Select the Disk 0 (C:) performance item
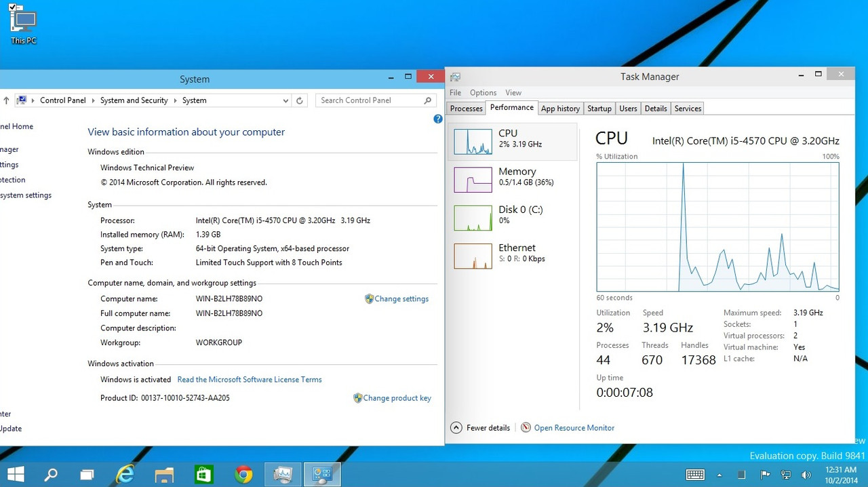868x487 pixels. (x=513, y=218)
